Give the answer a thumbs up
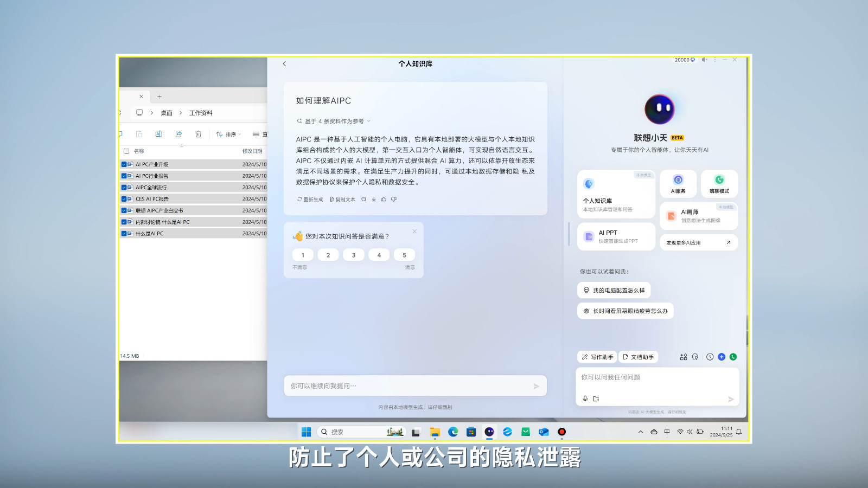Image resolution: width=868 pixels, height=488 pixels. (384, 200)
